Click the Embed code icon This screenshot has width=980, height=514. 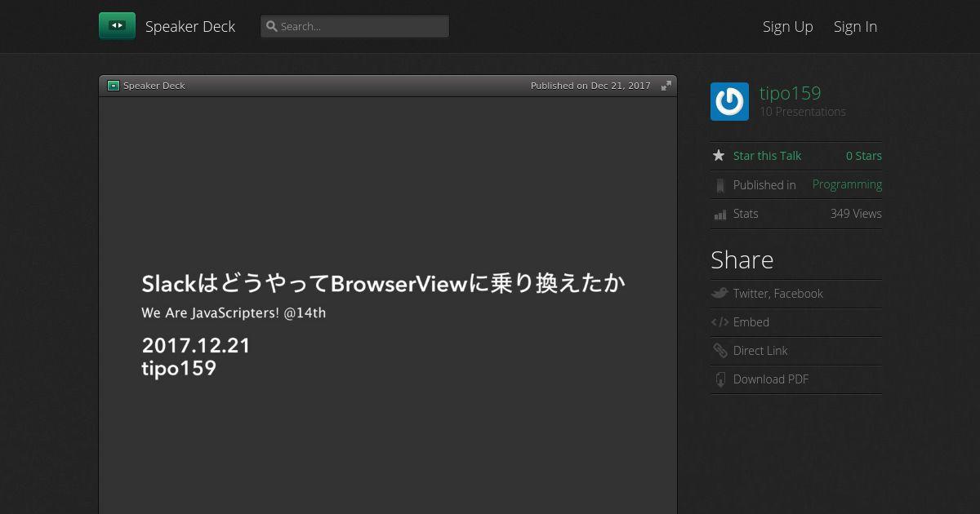point(719,322)
